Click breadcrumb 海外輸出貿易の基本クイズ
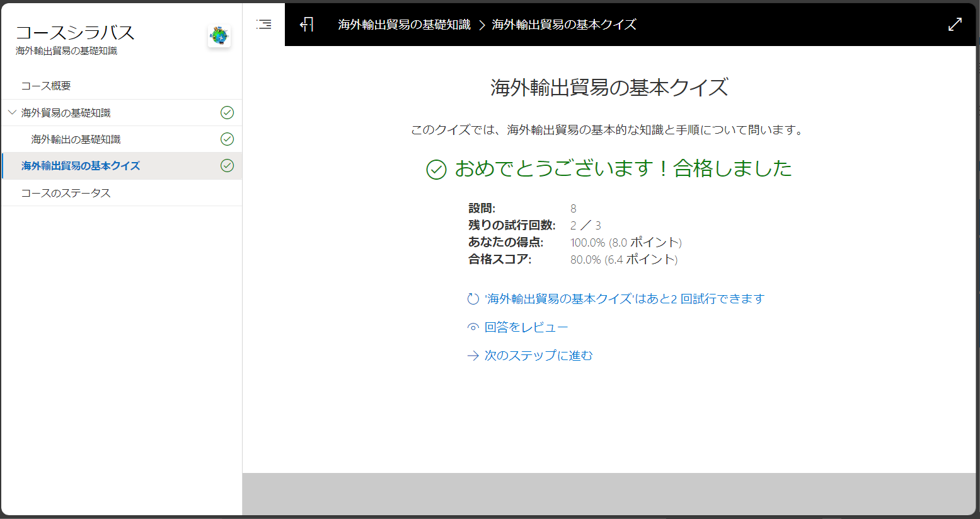 click(564, 25)
